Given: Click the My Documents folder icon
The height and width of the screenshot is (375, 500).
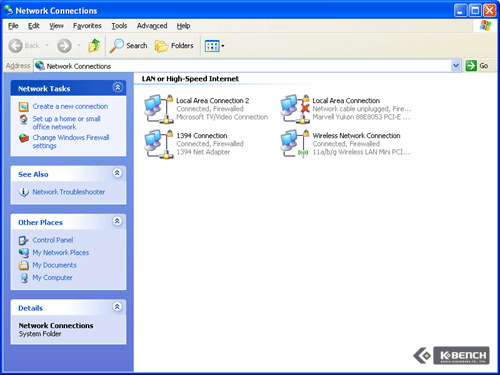Looking at the screenshot, I should [x=24, y=265].
